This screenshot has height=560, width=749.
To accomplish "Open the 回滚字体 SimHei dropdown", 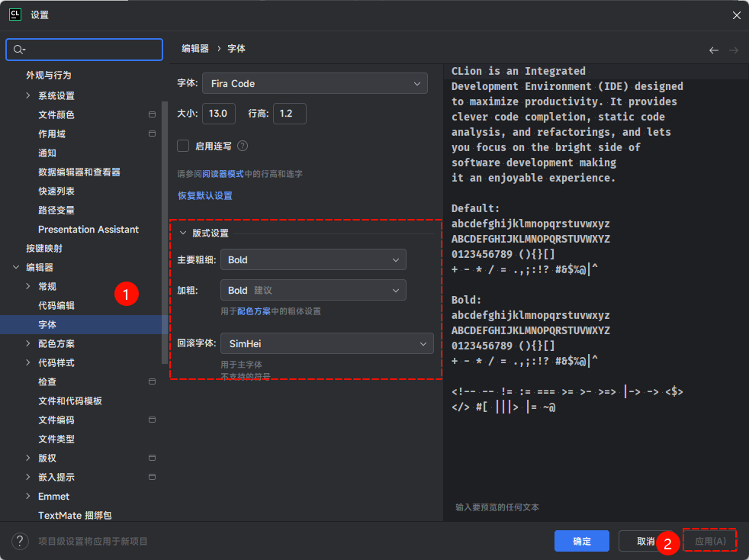I will click(326, 344).
